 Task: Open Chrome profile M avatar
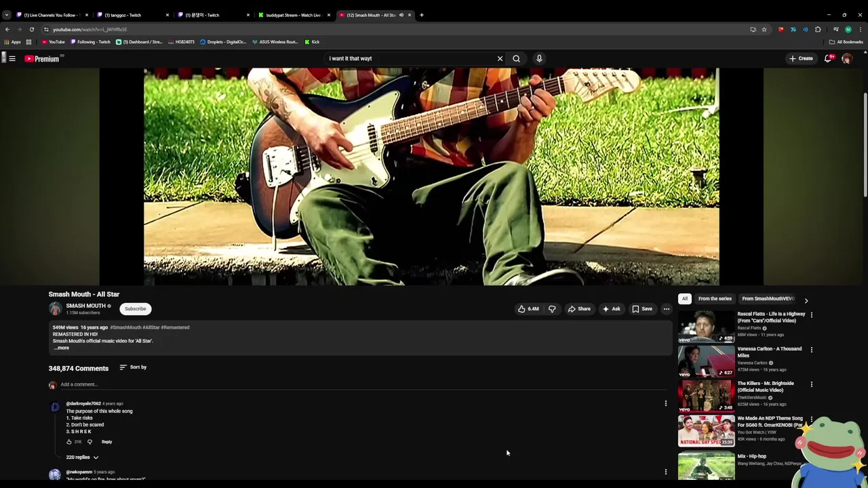tap(848, 30)
